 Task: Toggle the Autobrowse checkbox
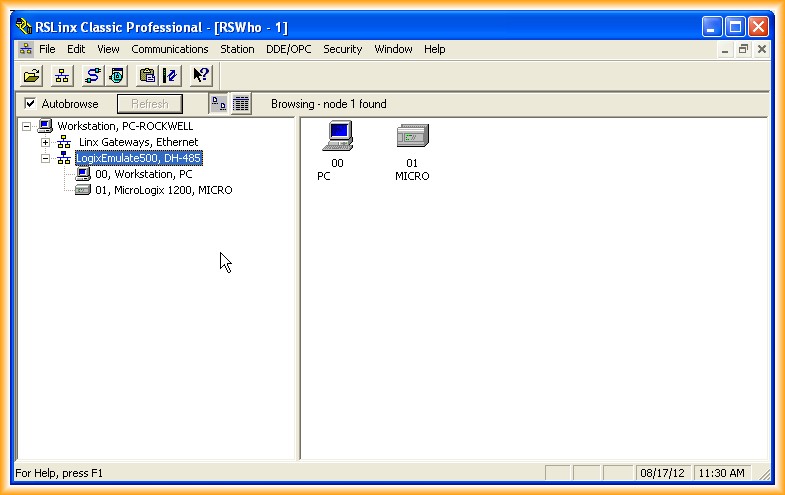(x=30, y=104)
